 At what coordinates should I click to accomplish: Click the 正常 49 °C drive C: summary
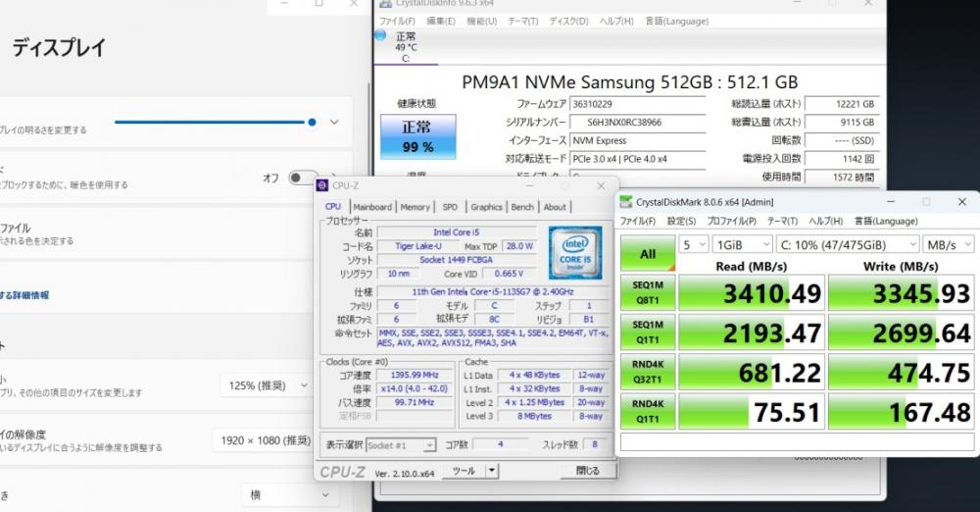(406, 47)
